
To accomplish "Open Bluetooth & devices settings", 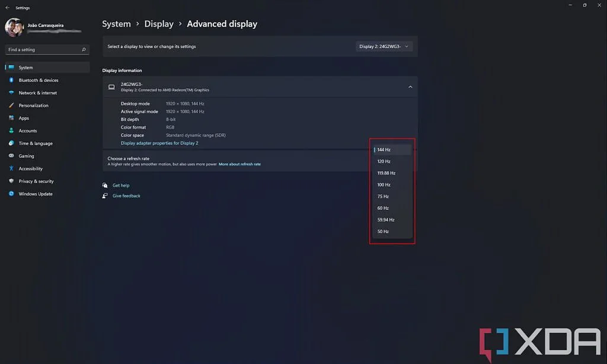I will click(x=39, y=80).
